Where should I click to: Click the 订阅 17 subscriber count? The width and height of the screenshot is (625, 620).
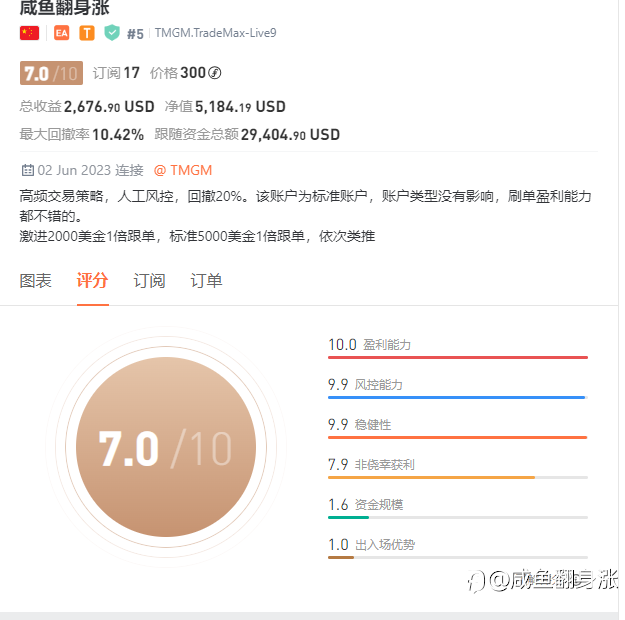tap(116, 73)
